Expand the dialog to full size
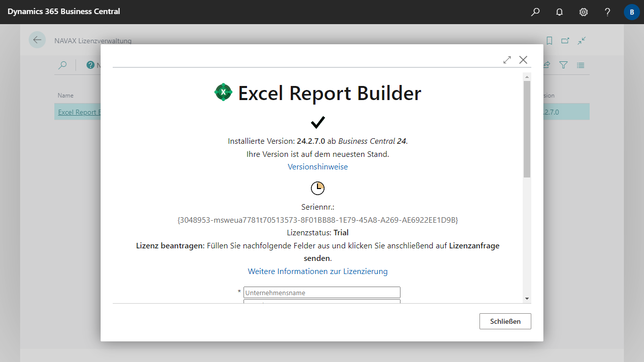 click(x=507, y=60)
